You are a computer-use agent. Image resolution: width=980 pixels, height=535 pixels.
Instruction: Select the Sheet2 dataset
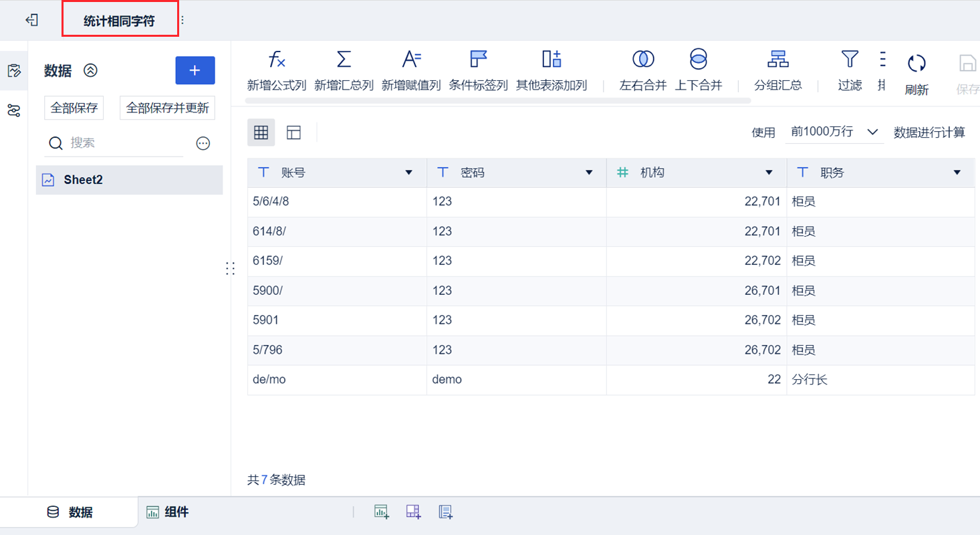click(129, 180)
